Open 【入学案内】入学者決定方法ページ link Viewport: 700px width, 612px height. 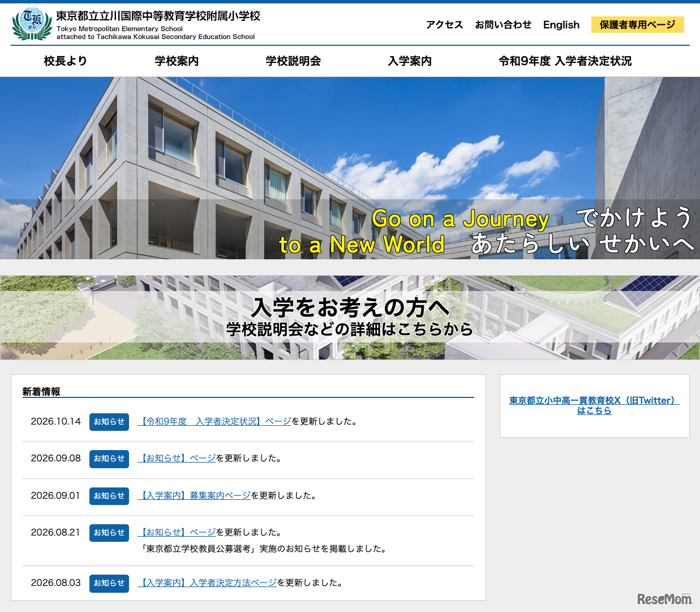click(207, 583)
